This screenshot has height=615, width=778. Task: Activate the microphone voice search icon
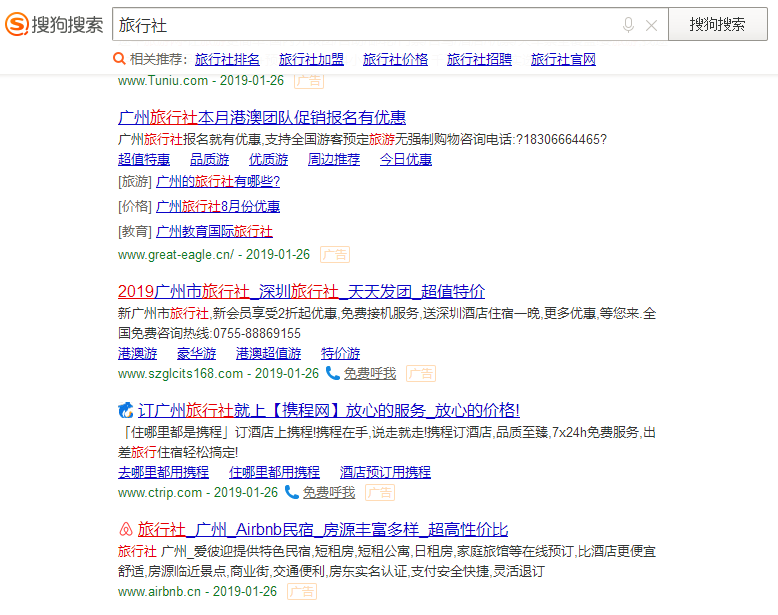point(628,25)
